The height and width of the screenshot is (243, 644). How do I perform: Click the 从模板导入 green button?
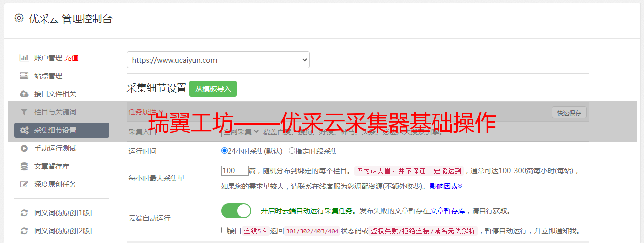click(x=213, y=89)
